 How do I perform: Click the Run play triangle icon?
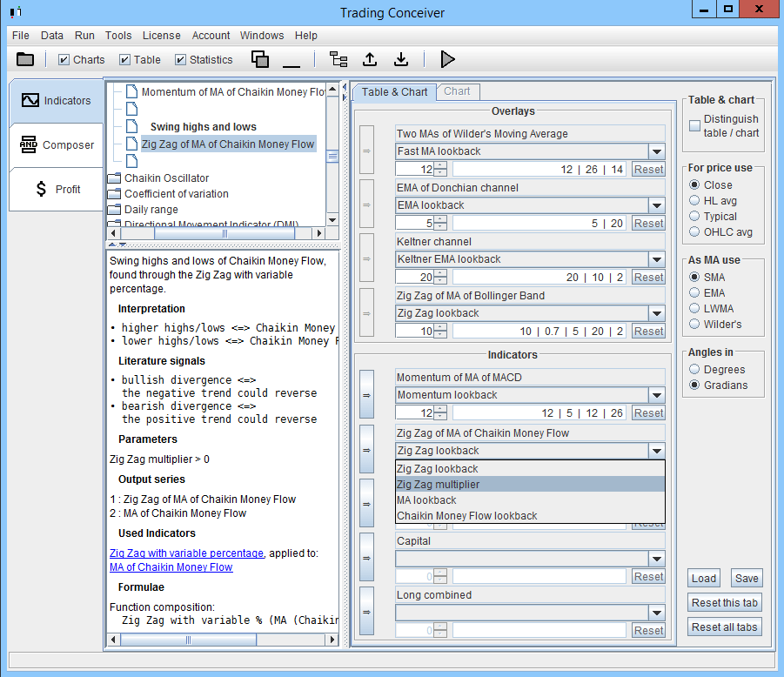(x=447, y=59)
